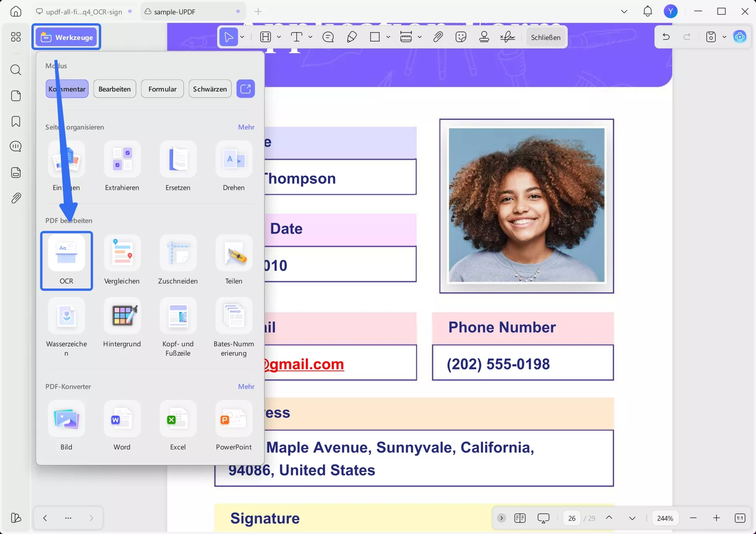Click the stamp tool in toolbar
Viewport: 756px width, 534px height.
(484, 37)
